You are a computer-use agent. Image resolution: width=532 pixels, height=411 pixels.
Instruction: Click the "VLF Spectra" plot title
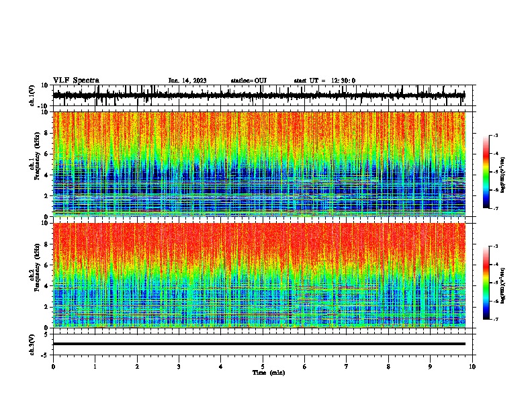76,81
